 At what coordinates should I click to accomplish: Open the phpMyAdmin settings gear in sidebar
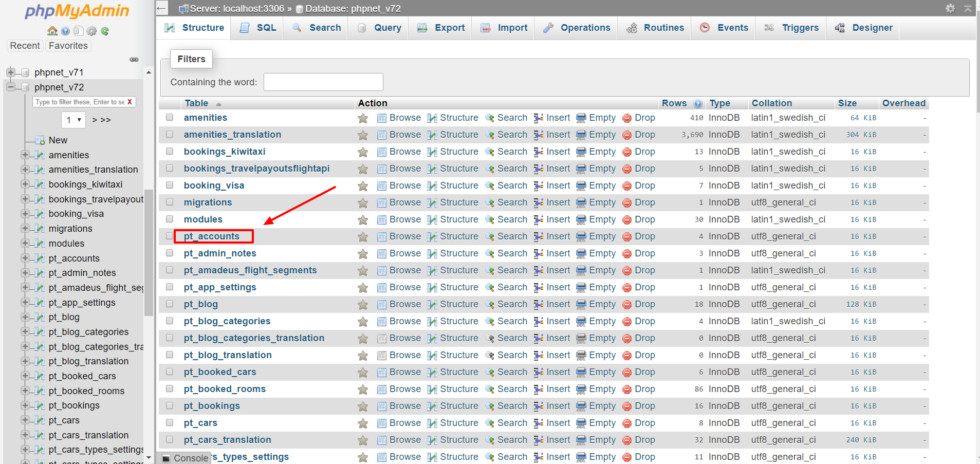click(x=91, y=31)
